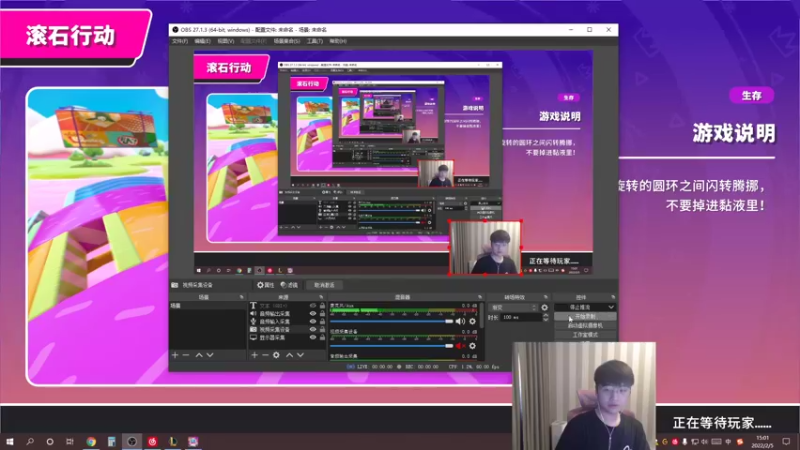Viewport: 800px width, 450px height.
Task: Open Windows taskbar search
Action: (x=30, y=441)
